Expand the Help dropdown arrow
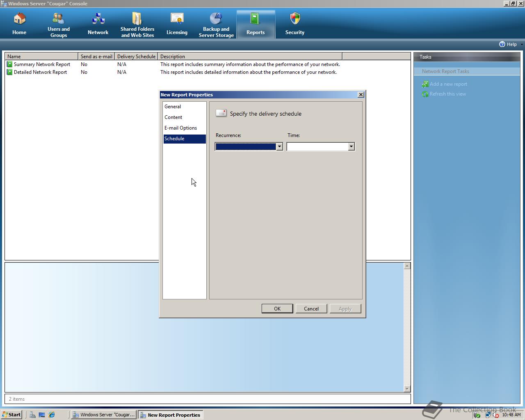Screen dimensions: 525x420 [x=522, y=44]
